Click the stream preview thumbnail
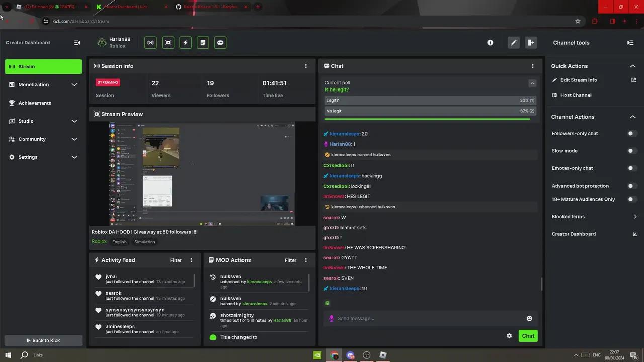 [x=202, y=173]
